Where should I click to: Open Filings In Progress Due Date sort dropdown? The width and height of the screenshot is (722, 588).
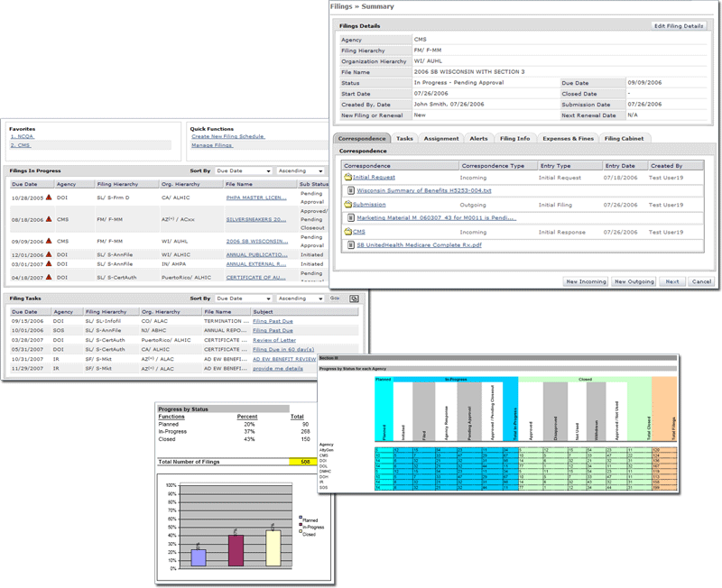(243, 170)
